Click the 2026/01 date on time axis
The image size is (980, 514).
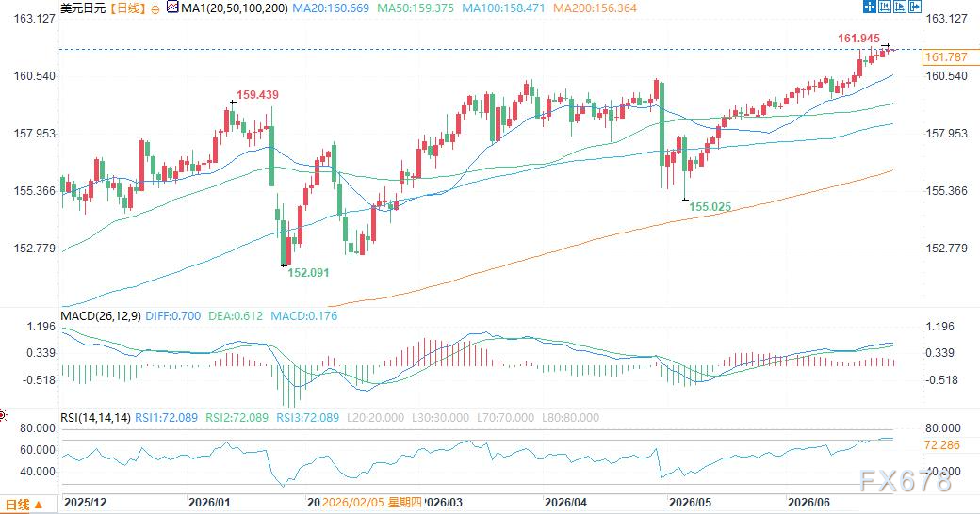point(209,502)
